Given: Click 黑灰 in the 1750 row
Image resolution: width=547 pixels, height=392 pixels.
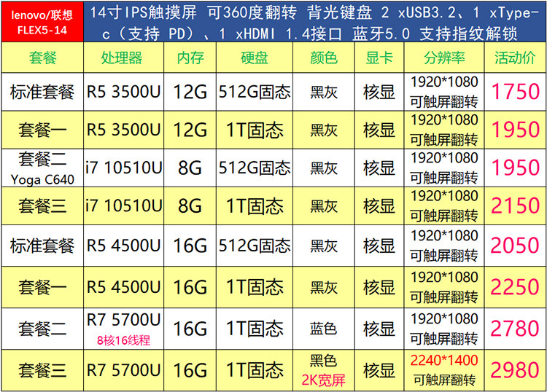Looking at the screenshot, I should click(324, 93).
